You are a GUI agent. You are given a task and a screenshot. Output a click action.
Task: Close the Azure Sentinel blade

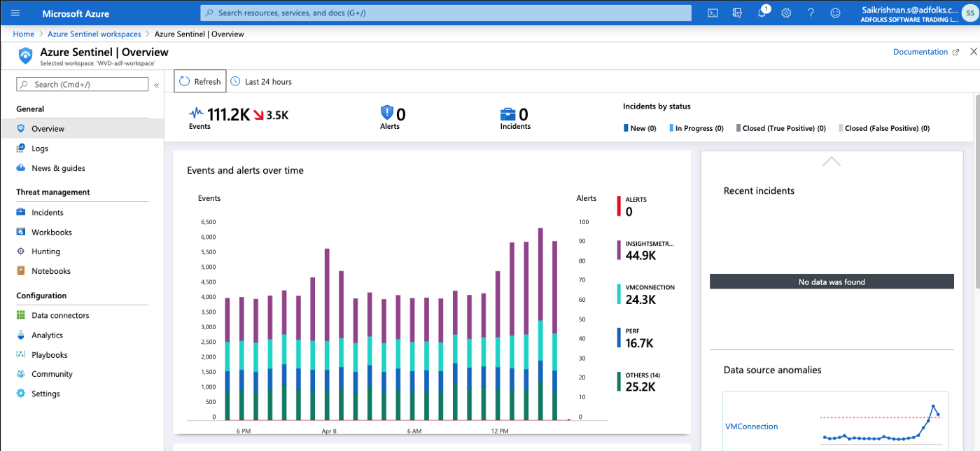(973, 52)
